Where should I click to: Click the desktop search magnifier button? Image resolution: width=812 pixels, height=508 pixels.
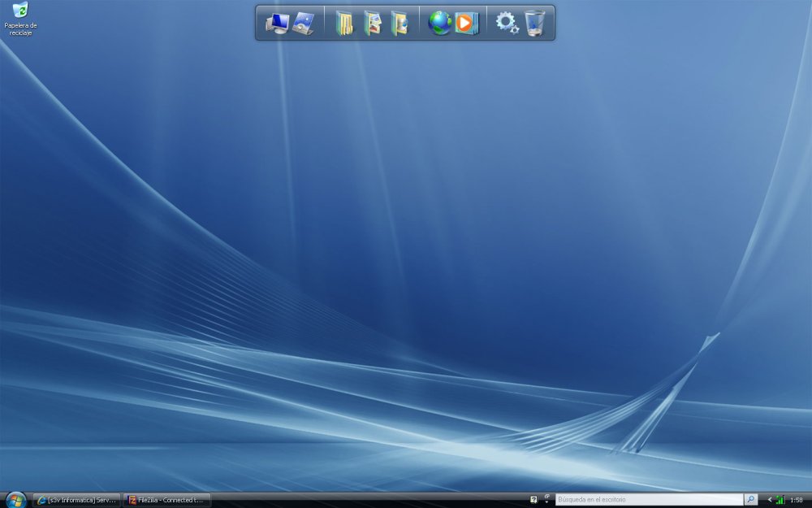(751, 500)
